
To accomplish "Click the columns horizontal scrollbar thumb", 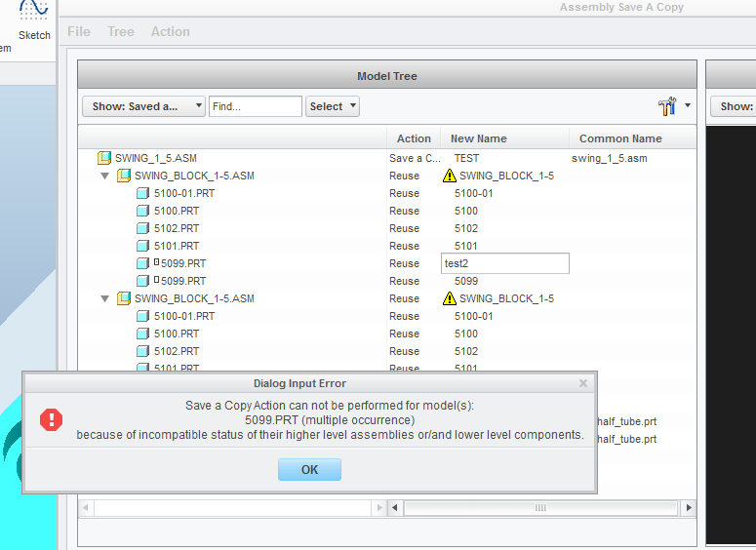I will tap(540, 508).
